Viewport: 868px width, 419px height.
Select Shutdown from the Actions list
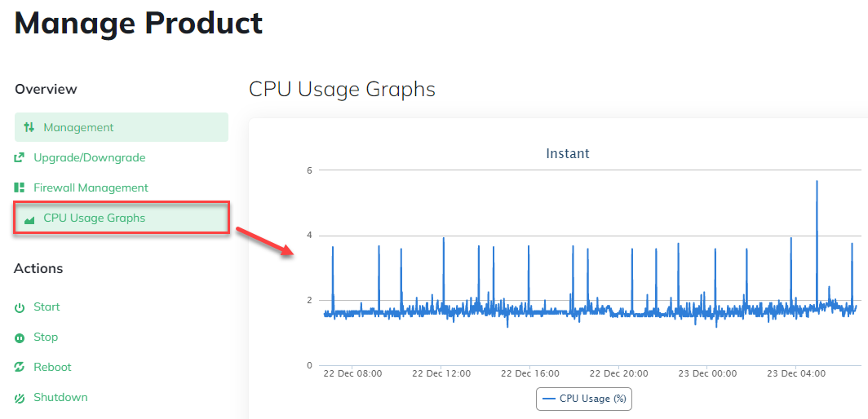pyautogui.click(x=60, y=397)
